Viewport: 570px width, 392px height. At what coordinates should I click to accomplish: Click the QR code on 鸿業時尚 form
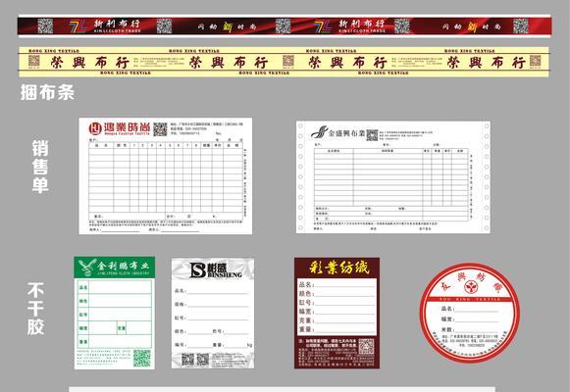tap(160, 129)
